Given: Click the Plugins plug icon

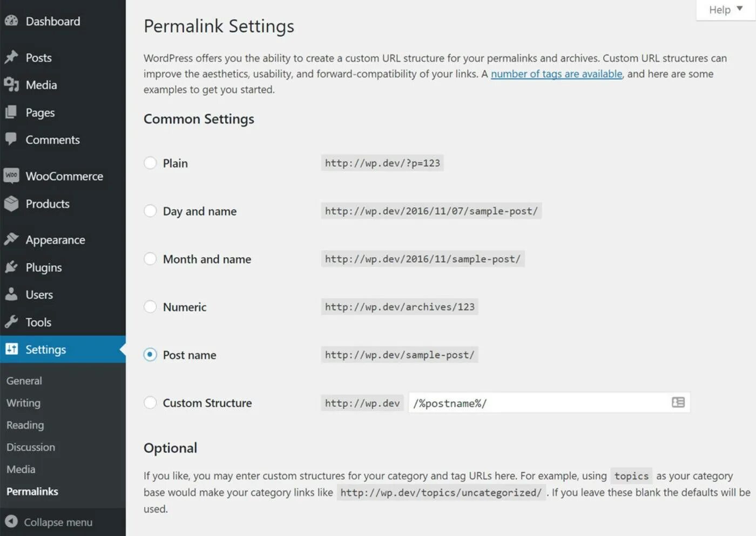Looking at the screenshot, I should tap(11, 267).
